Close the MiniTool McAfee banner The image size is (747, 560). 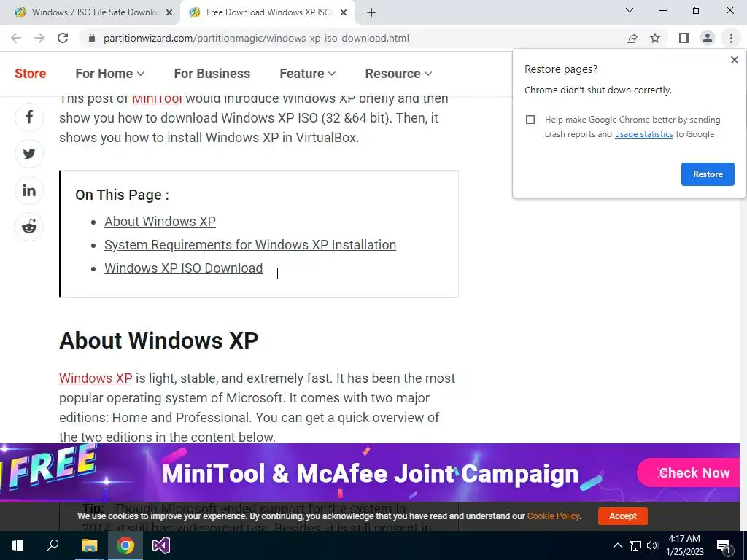pos(662,472)
